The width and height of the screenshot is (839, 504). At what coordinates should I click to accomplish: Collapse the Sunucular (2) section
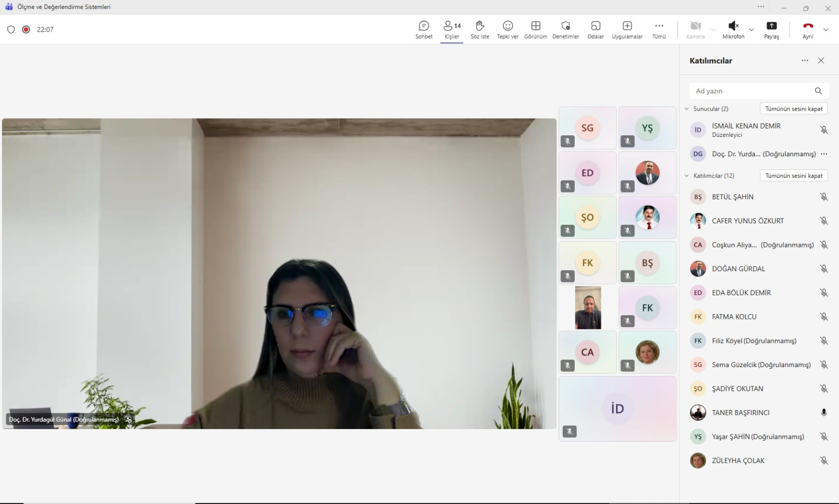pyautogui.click(x=687, y=109)
